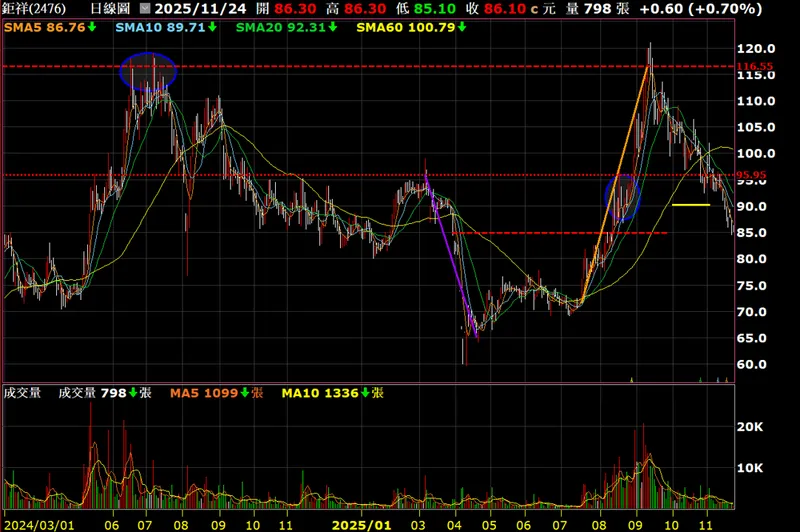Image resolution: width=800 pixels, height=532 pixels.
Task: Click the SMA20 92.31 indicator label
Action: tap(281, 27)
